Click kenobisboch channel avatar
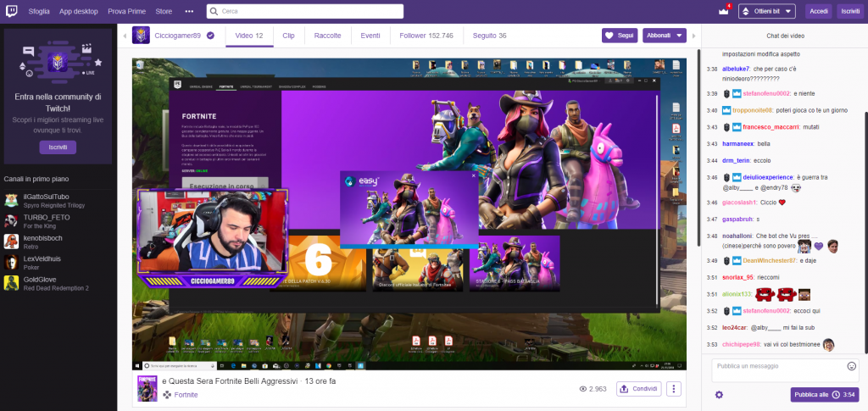 [x=11, y=242]
